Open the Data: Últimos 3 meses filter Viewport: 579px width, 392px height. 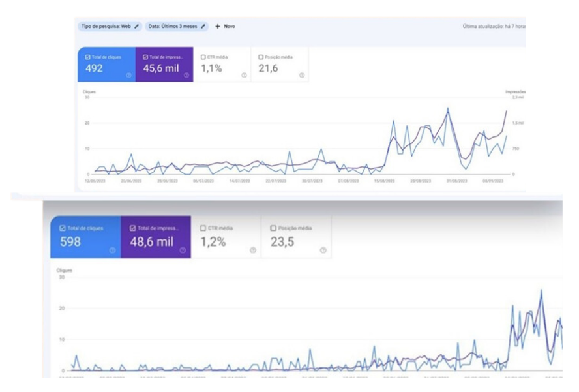click(x=173, y=27)
